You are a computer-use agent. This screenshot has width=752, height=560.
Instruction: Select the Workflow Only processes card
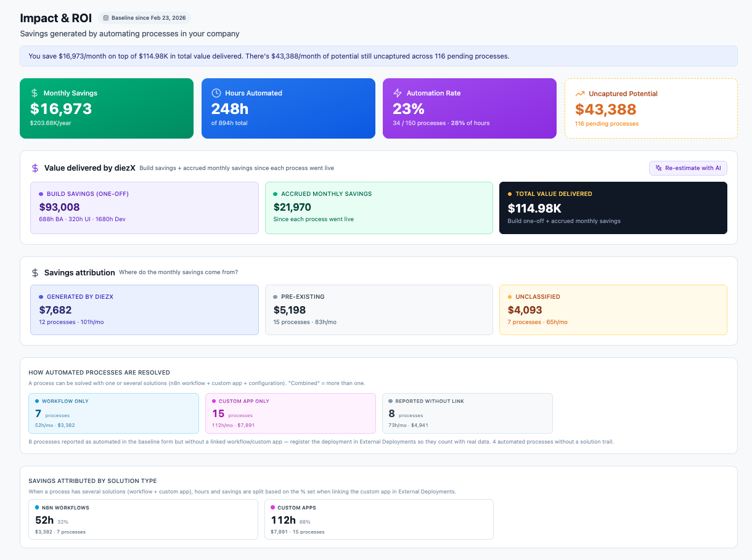tap(114, 413)
